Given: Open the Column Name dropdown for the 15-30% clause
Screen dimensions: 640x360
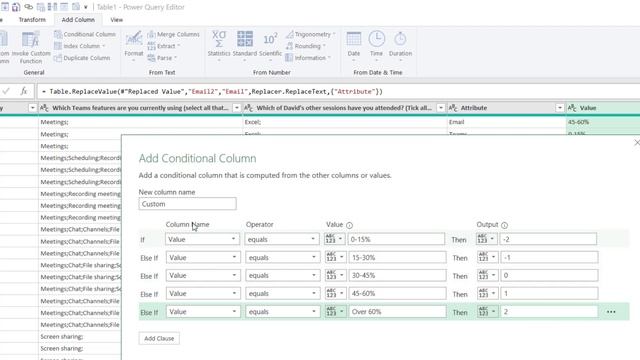Looking at the screenshot, I should click(x=202, y=258).
